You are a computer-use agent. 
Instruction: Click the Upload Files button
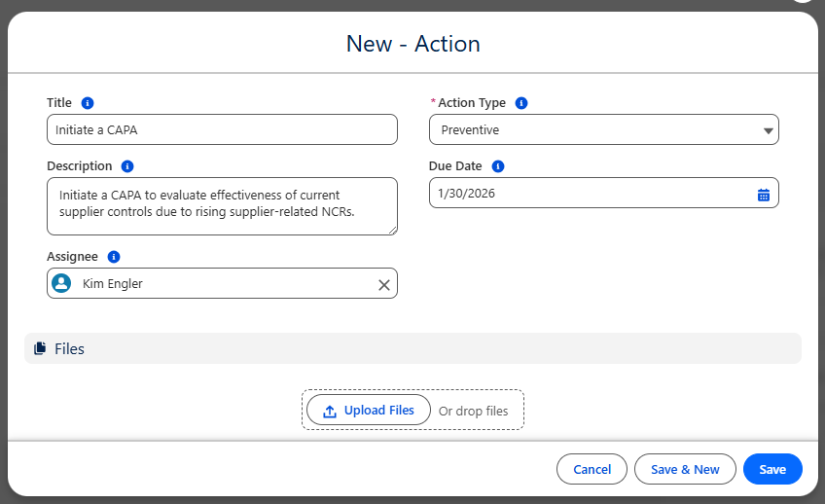(369, 411)
